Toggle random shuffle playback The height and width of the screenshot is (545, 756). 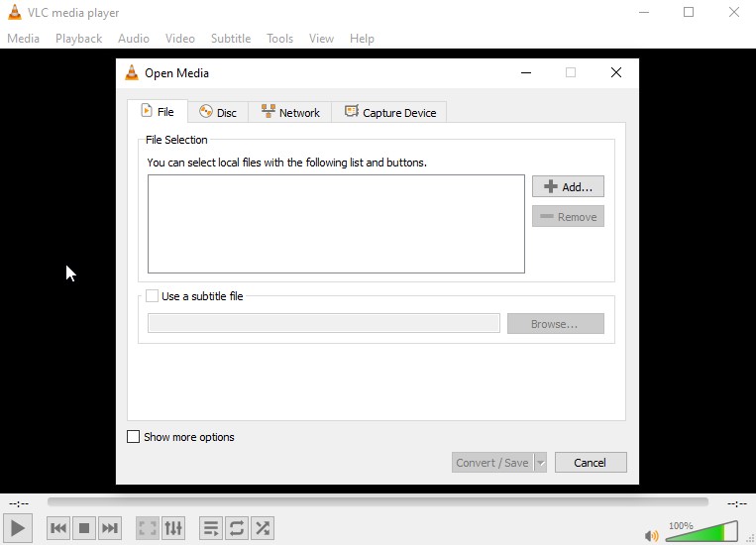coord(263,528)
